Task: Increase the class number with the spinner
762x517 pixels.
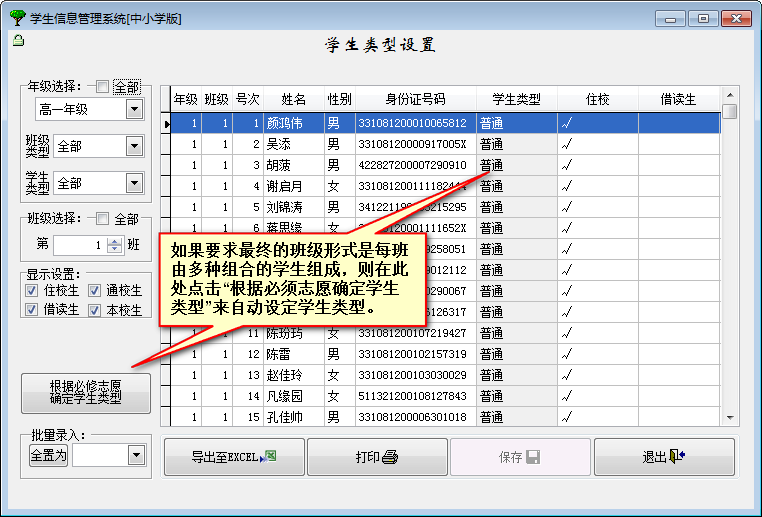Action: [115, 240]
